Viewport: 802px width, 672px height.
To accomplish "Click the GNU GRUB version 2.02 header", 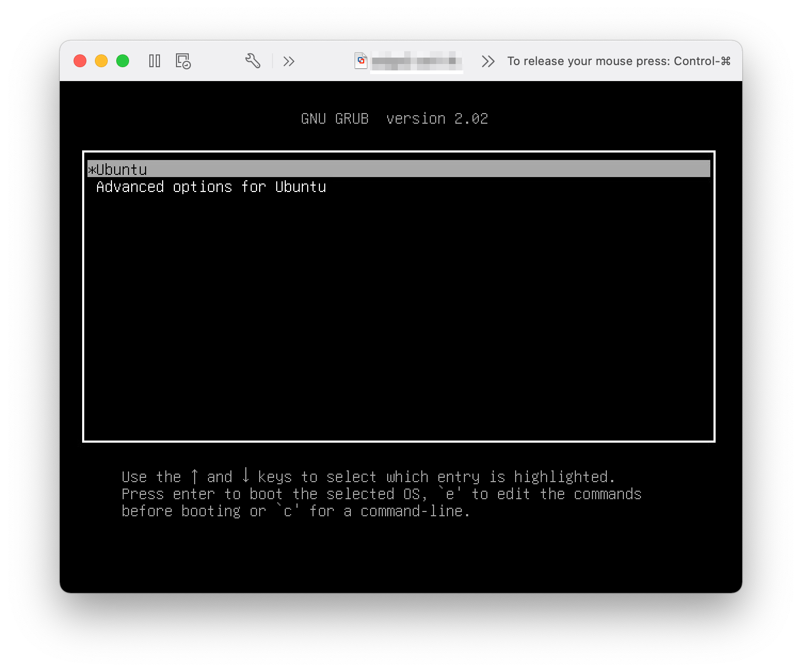I will [x=395, y=118].
